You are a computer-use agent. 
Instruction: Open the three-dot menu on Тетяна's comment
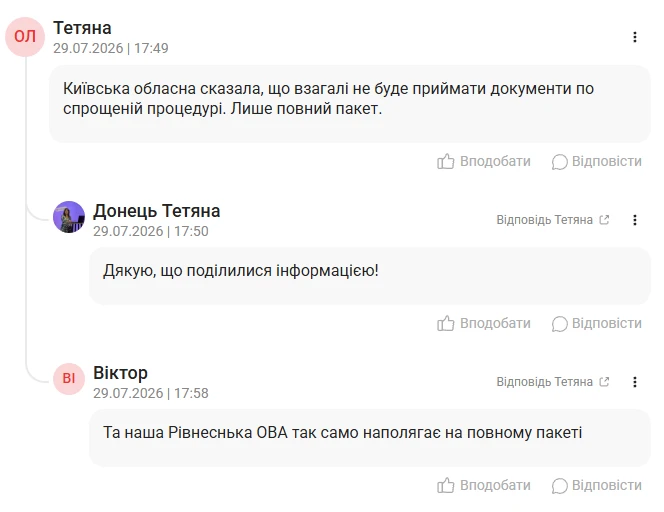[x=634, y=37]
